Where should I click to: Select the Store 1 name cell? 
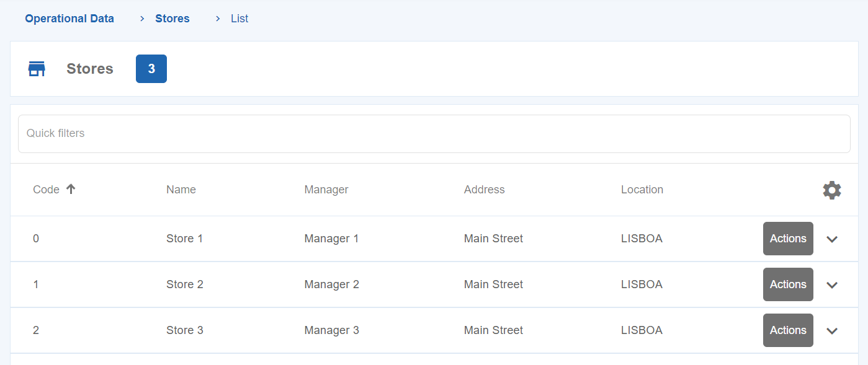[184, 239]
